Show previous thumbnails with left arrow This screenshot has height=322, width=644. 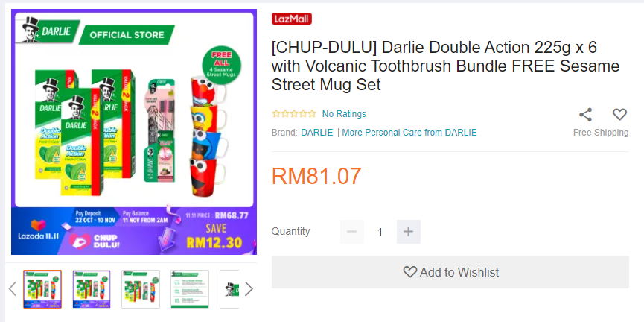coord(13,288)
